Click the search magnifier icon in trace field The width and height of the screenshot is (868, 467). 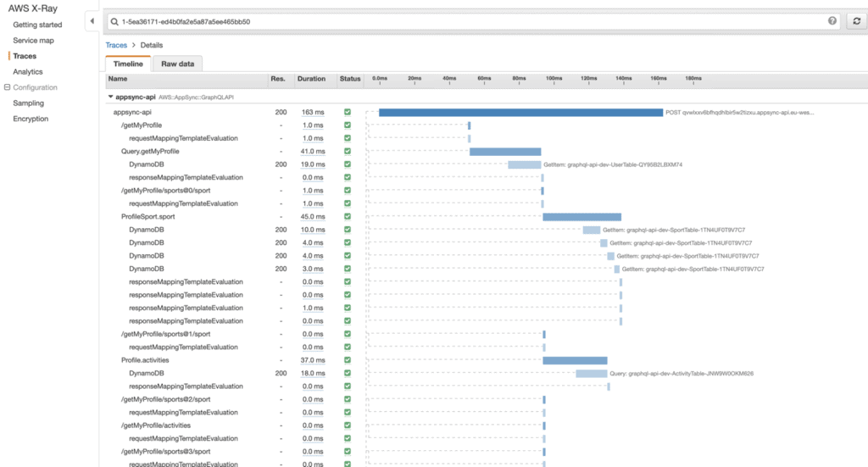pyautogui.click(x=114, y=21)
